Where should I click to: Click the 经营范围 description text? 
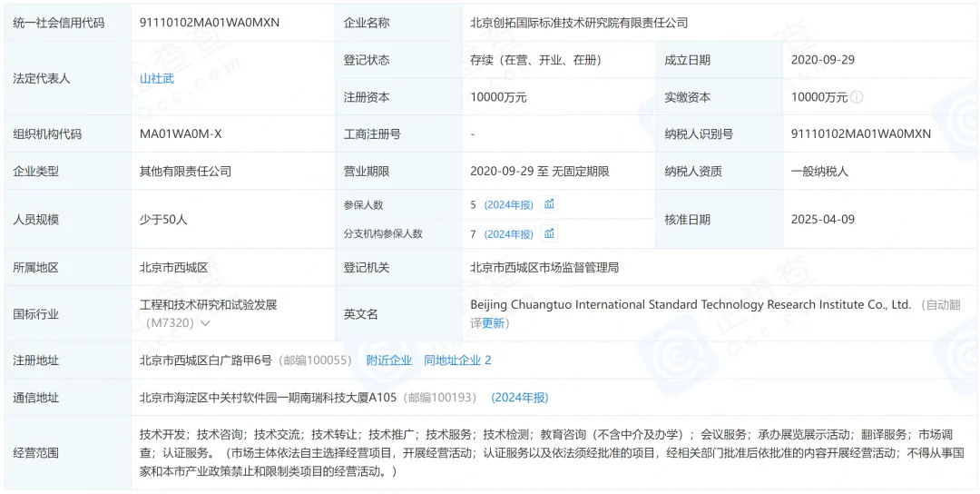click(x=551, y=453)
